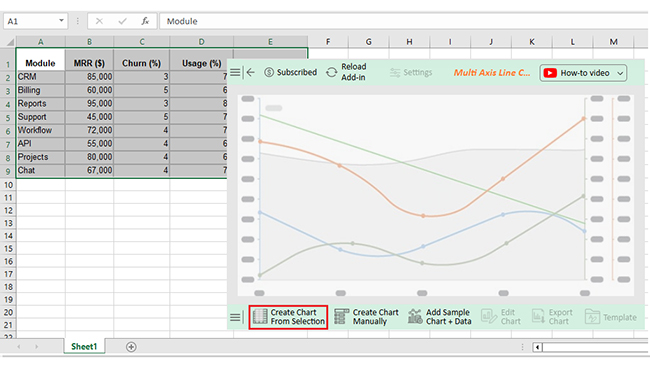Screen dimensions: 650x368
Task: Select the Projects cell
Action: 41,157
